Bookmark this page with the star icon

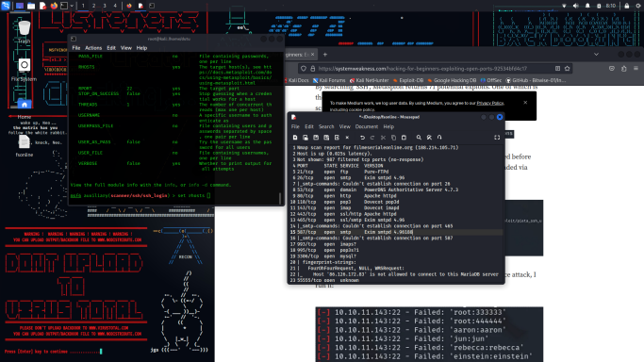click(568, 69)
